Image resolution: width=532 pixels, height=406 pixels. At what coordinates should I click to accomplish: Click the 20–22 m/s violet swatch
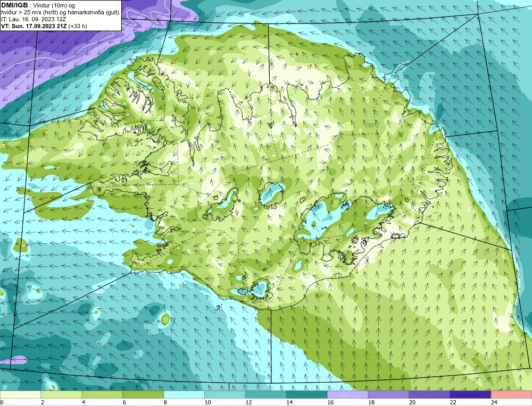tap(429, 395)
